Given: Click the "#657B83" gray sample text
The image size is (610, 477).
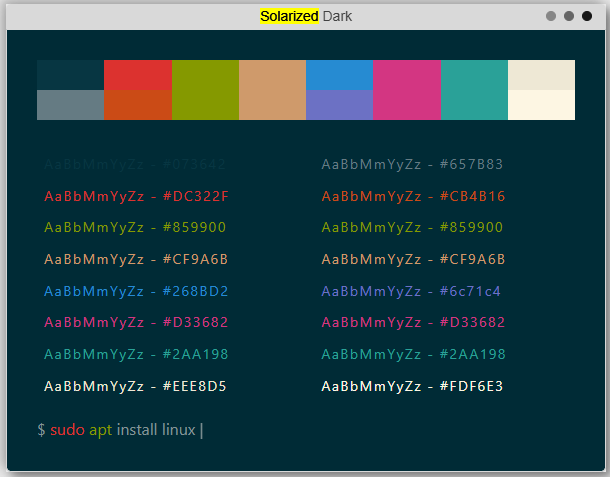Looking at the screenshot, I should [x=412, y=164].
